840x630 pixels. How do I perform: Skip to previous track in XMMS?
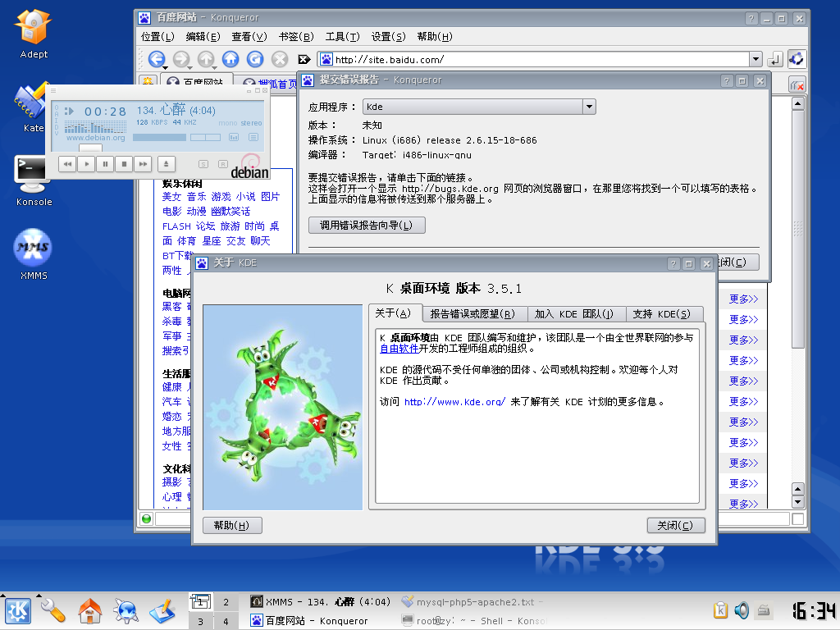tap(67, 164)
